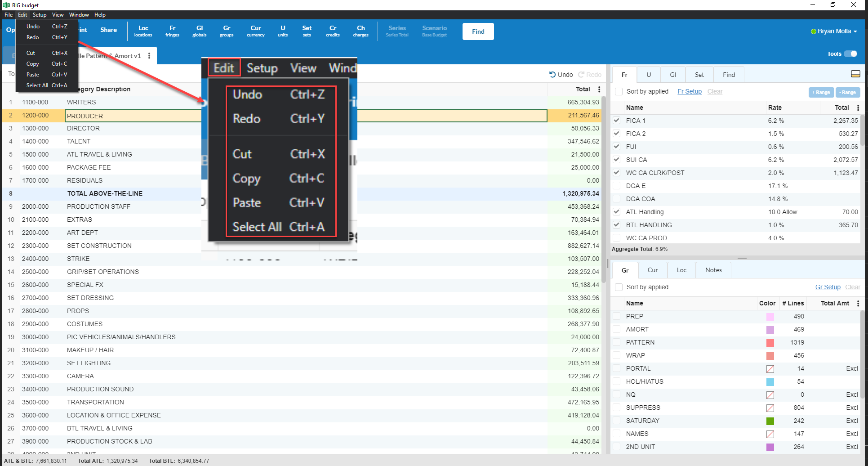Open the Cr credits toolbar button
The height and width of the screenshot is (466, 868).
click(333, 31)
